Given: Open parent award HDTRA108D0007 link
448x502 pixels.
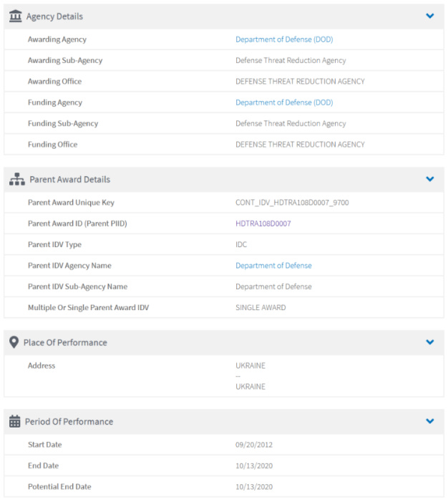Looking at the screenshot, I should point(263,223).
